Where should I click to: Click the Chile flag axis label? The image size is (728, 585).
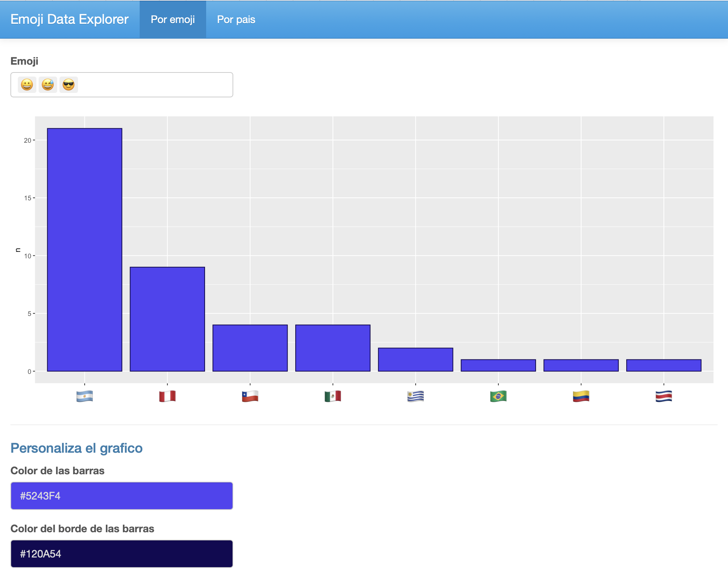pos(250,396)
